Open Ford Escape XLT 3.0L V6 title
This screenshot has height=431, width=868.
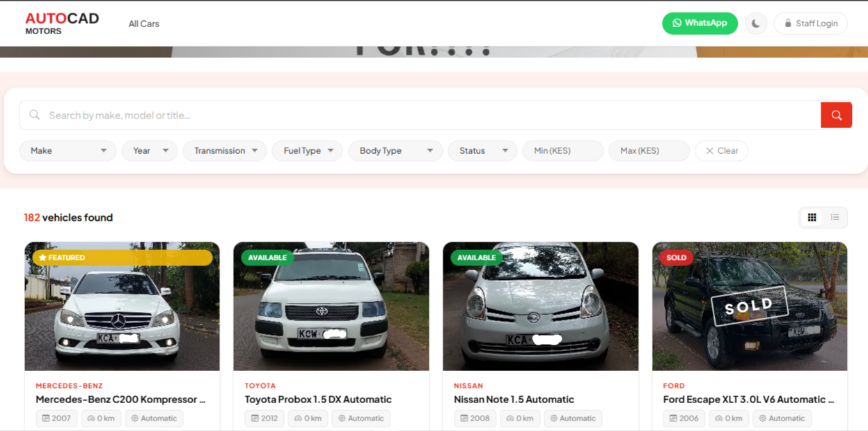pyautogui.click(x=748, y=400)
